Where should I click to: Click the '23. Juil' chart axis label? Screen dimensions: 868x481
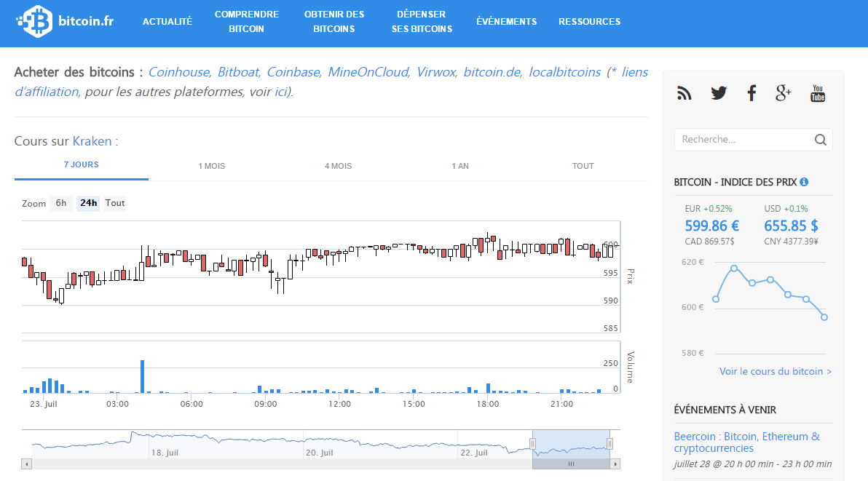point(44,404)
